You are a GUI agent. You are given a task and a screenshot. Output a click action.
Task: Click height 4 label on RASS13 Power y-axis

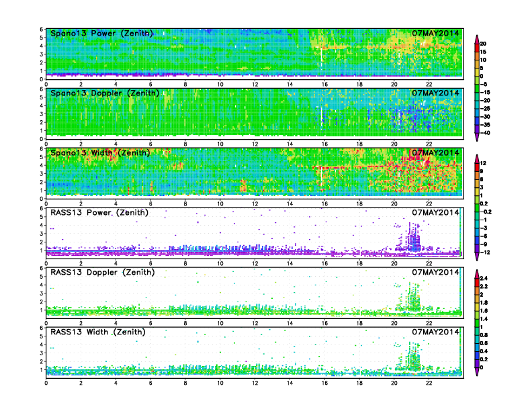tap(42, 225)
